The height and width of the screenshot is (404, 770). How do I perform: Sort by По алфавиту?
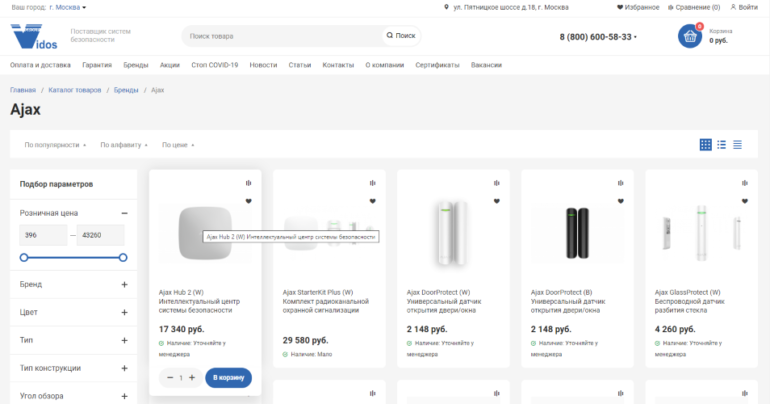coord(124,145)
